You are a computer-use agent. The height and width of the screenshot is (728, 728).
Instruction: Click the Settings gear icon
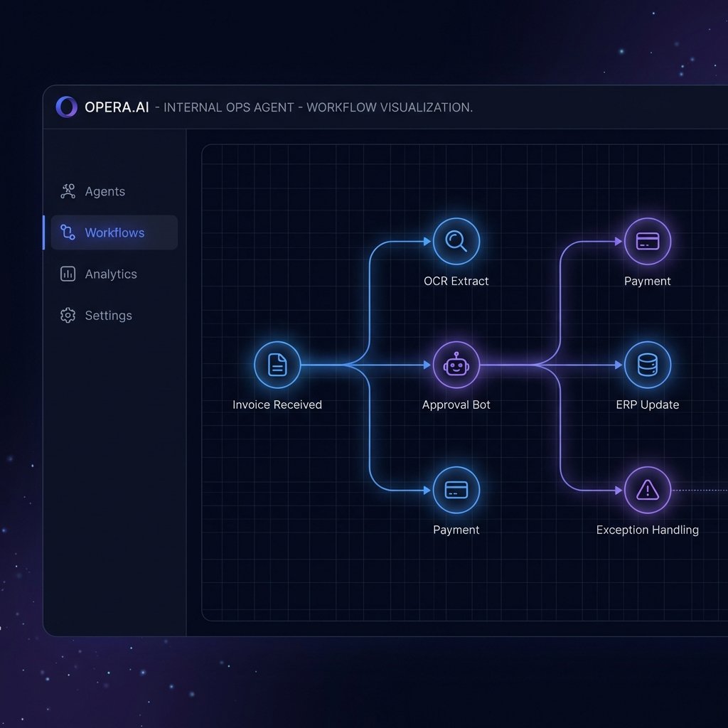68,315
